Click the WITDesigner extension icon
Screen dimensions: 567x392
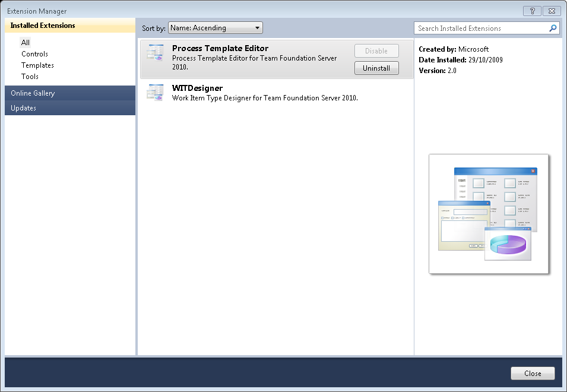[x=155, y=92]
